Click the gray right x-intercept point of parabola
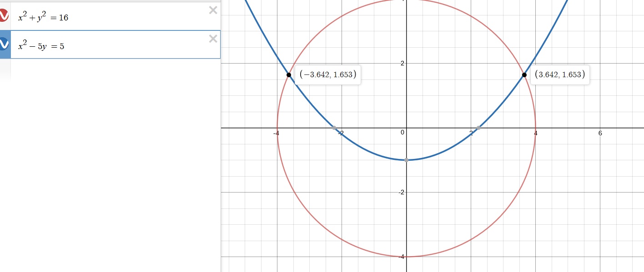The height and width of the screenshot is (272, 644). click(x=478, y=128)
